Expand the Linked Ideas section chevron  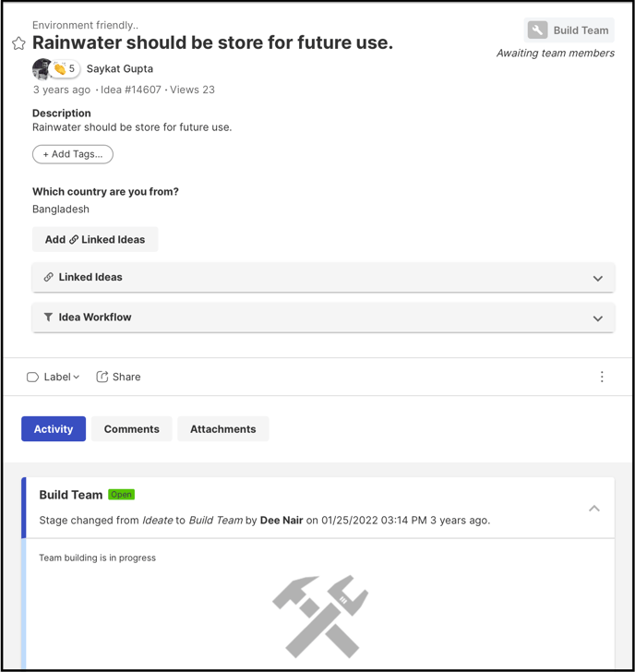point(598,279)
